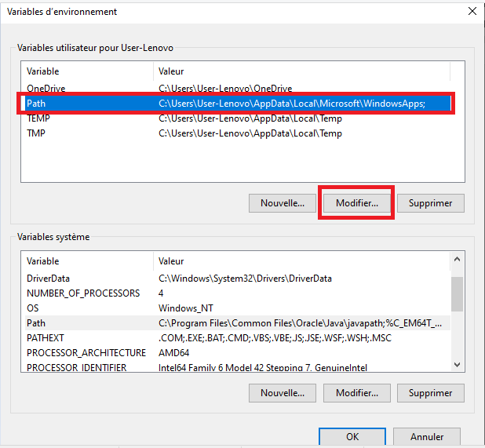The image size is (485, 448).
Task: Click the value 4 for NUMBER_OF_PROCESSORS
Action: point(161,293)
